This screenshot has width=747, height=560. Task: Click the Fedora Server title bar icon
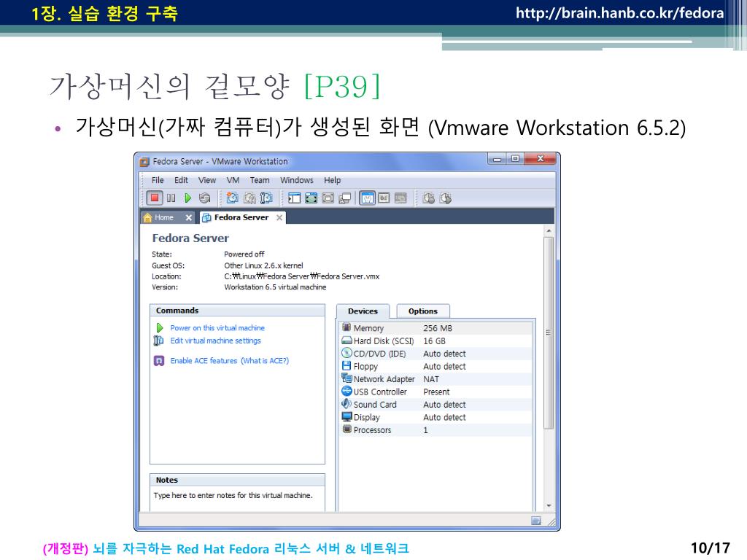(144, 162)
